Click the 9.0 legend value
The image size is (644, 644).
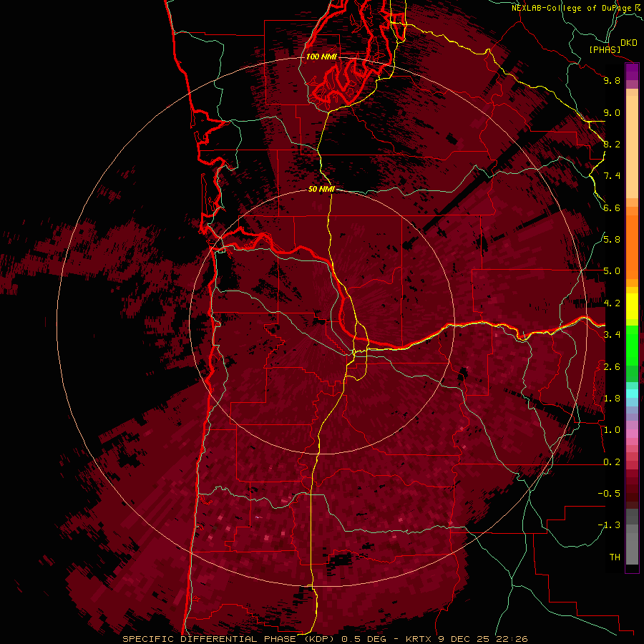click(612, 112)
